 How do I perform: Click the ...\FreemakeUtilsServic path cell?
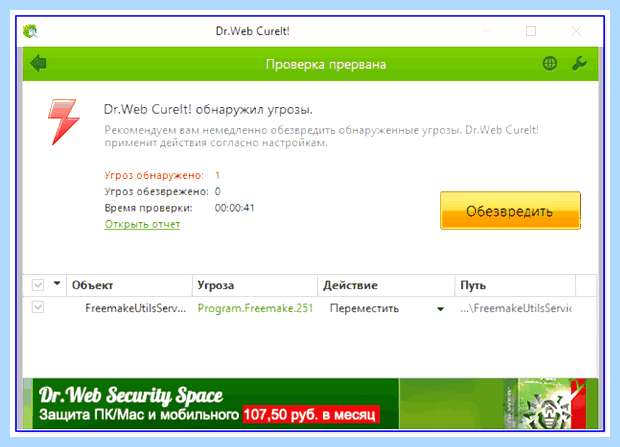click(516, 308)
